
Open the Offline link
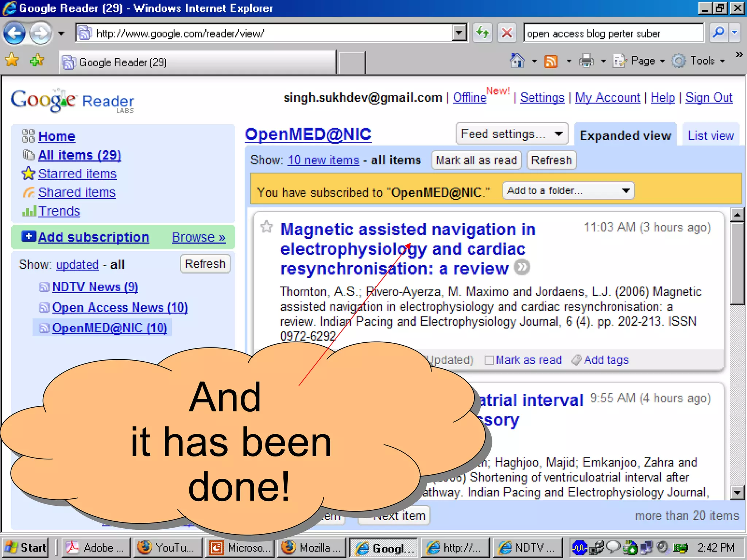(469, 97)
